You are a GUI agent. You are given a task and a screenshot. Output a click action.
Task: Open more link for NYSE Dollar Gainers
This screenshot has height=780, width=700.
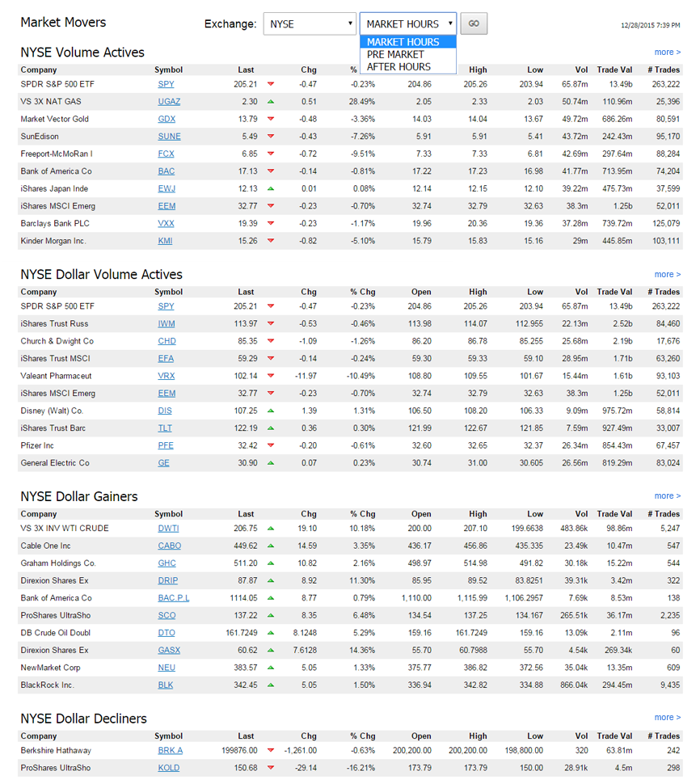(667, 496)
